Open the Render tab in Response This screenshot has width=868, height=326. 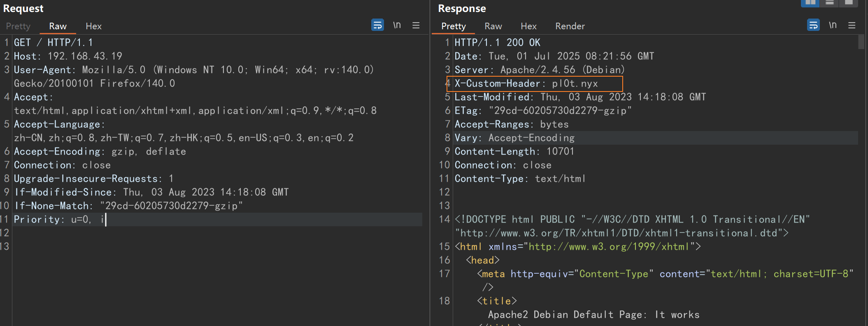570,26
